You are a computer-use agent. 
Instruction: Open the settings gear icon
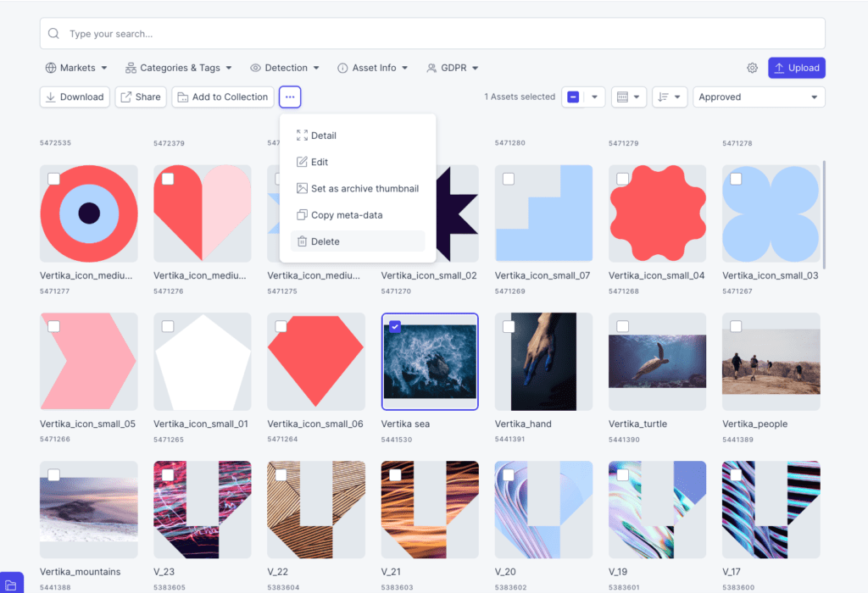coord(752,68)
